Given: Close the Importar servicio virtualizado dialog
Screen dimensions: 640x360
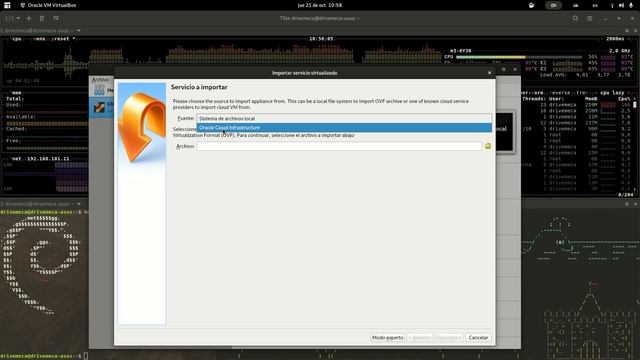Looking at the screenshot, I should 489,73.
